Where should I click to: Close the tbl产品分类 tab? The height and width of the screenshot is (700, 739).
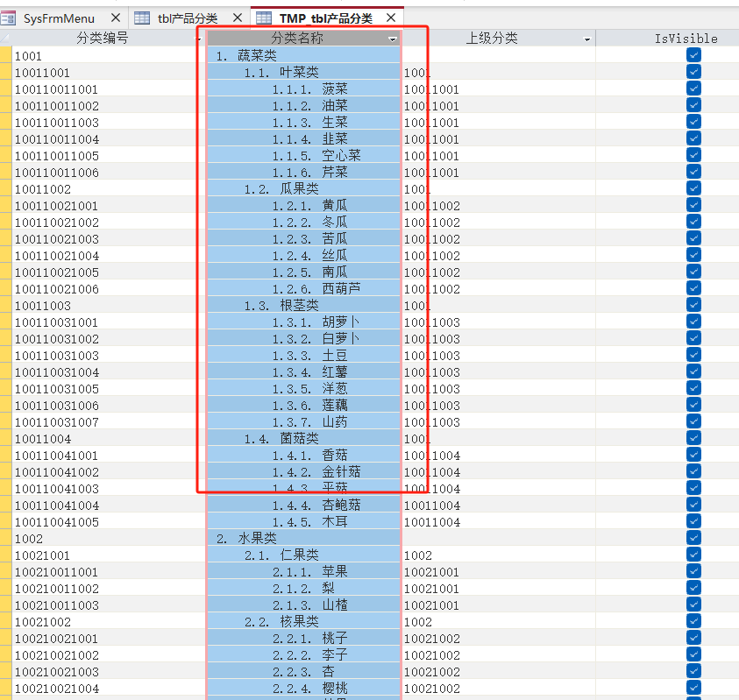coord(237,18)
